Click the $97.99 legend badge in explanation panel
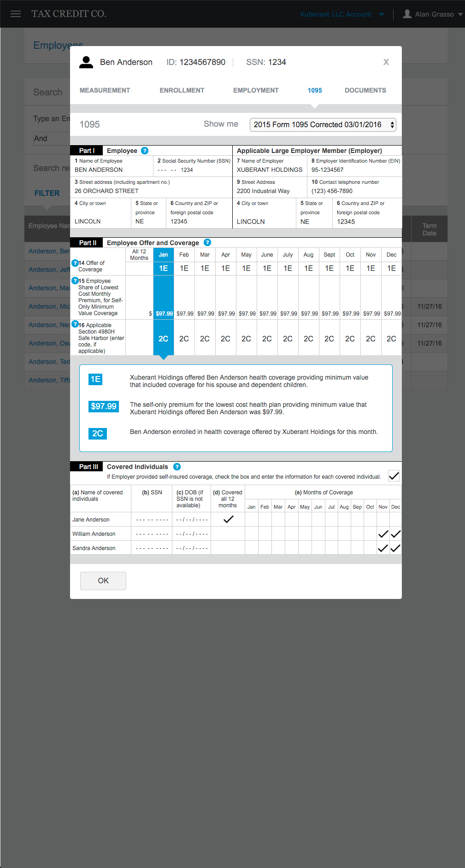This screenshot has width=465, height=868. 104,406
